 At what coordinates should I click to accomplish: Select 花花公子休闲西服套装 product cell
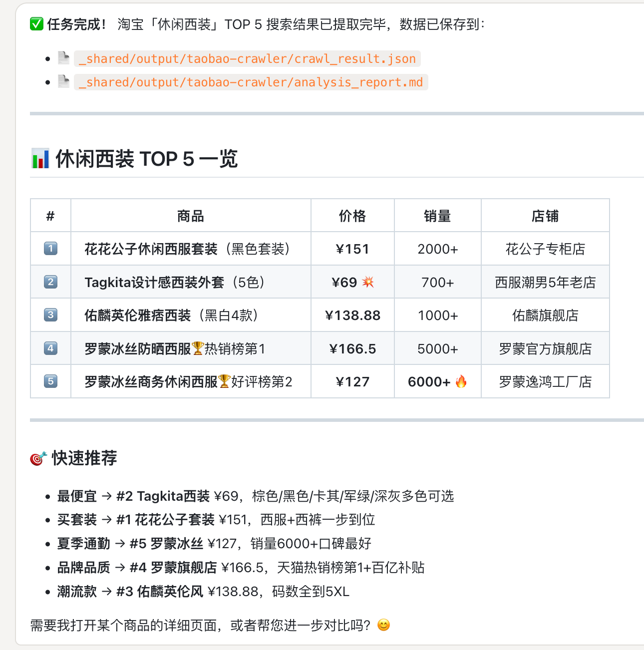[x=191, y=249]
